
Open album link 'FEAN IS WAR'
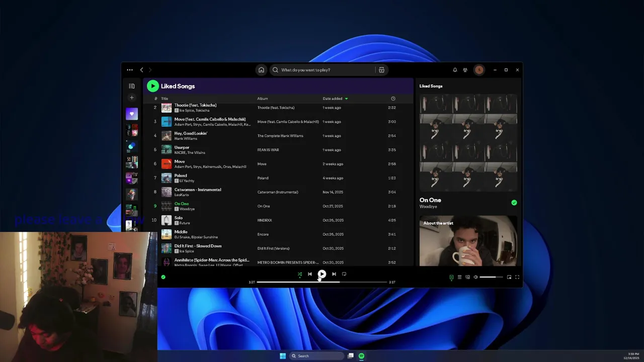tap(268, 150)
